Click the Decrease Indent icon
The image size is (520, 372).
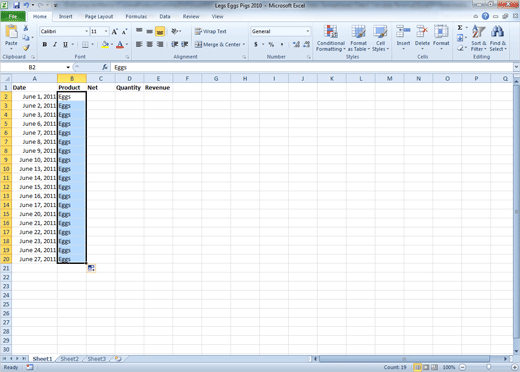[174, 44]
